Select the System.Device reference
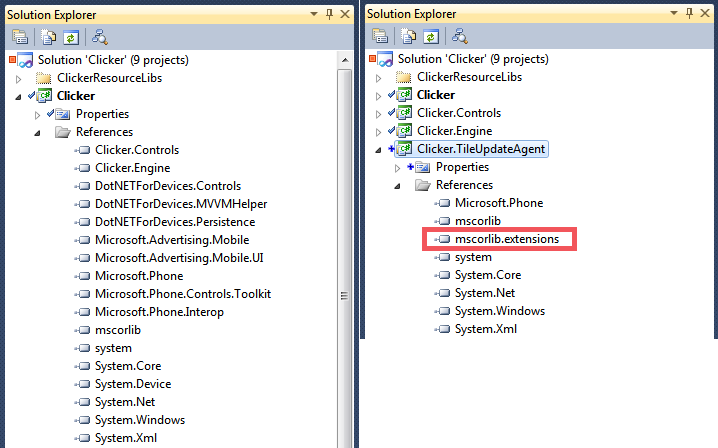718x448 pixels. pos(133,384)
